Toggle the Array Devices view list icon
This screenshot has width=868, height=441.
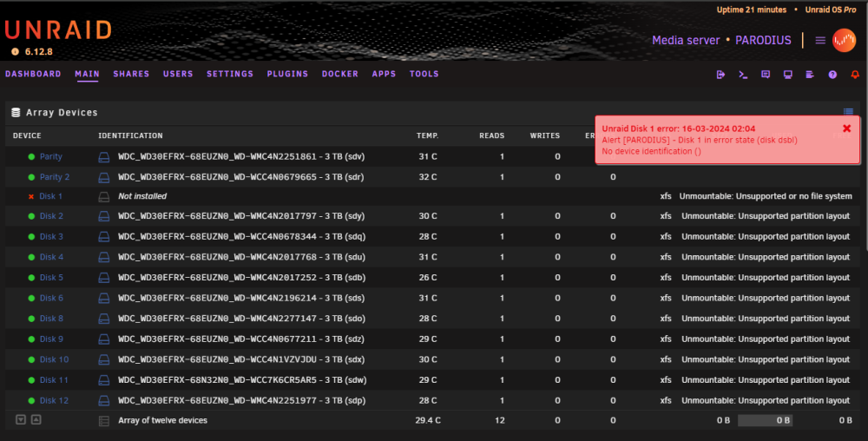coord(848,111)
